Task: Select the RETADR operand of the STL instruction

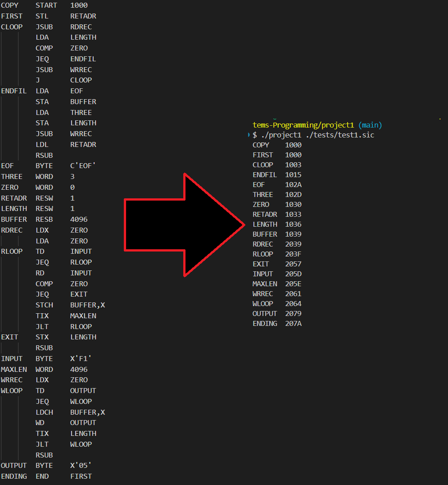Action: (x=83, y=16)
